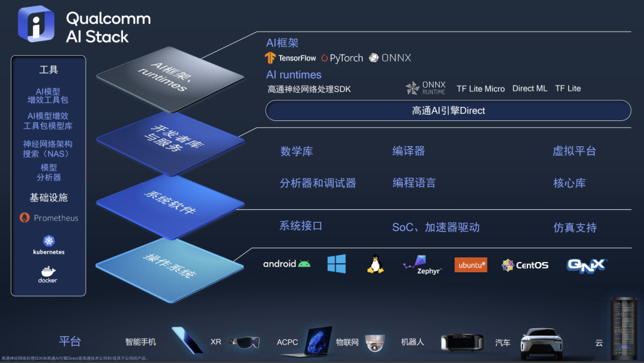Click 系统接口 label

coord(301,226)
